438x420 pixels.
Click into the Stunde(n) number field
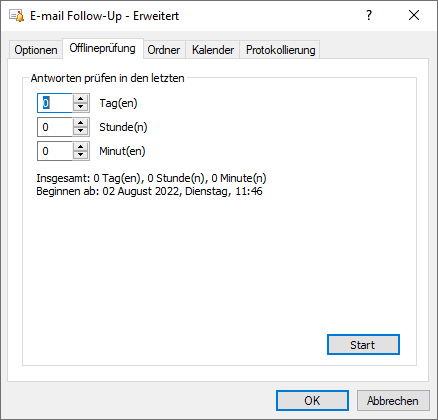click(55, 127)
